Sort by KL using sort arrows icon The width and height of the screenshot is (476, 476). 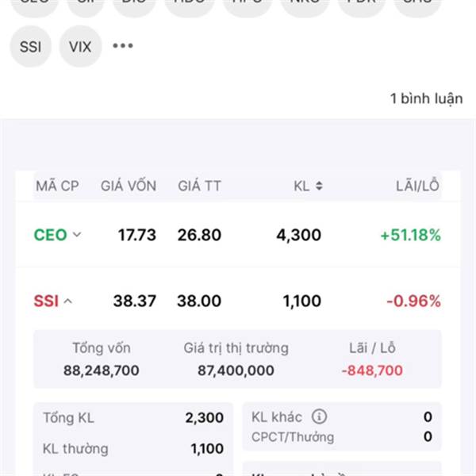point(319,186)
